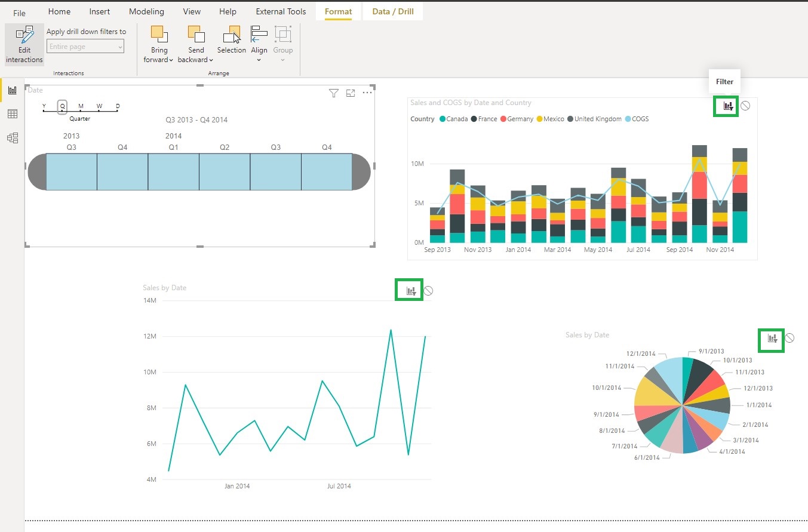The width and height of the screenshot is (808, 532).
Task: Select W granularity on timeline slicer
Action: (x=99, y=107)
